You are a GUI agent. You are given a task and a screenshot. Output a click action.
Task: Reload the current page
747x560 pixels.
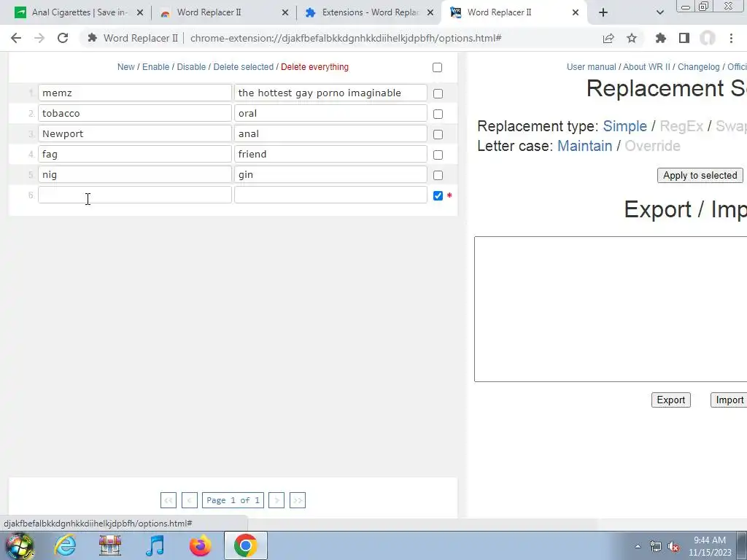(x=63, y=38)
